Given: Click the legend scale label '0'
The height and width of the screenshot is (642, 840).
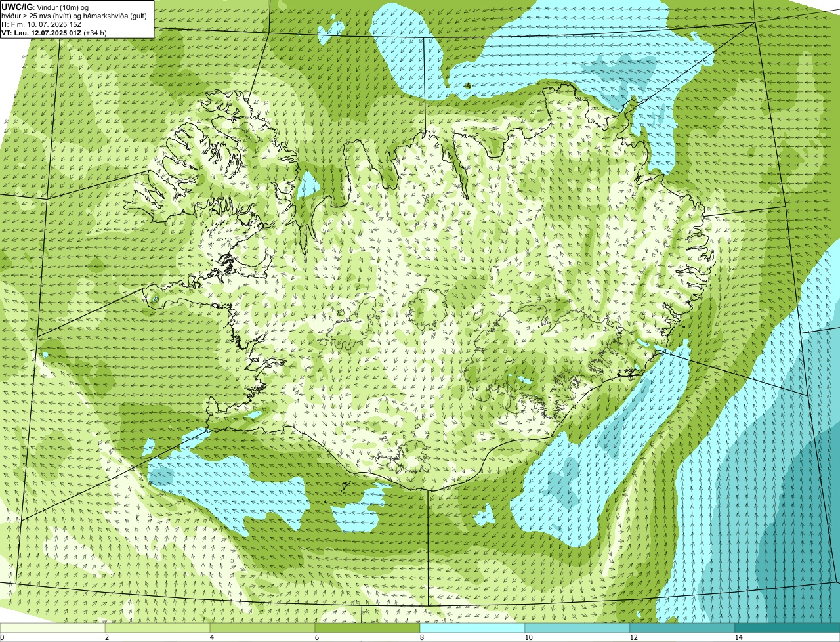Looking at the screenshot, I should [2, 637].
